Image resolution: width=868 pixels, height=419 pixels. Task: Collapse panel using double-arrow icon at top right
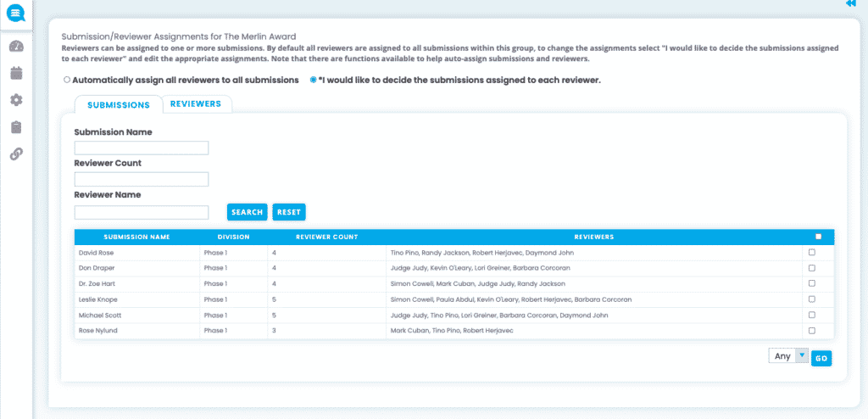click(851, 3)
